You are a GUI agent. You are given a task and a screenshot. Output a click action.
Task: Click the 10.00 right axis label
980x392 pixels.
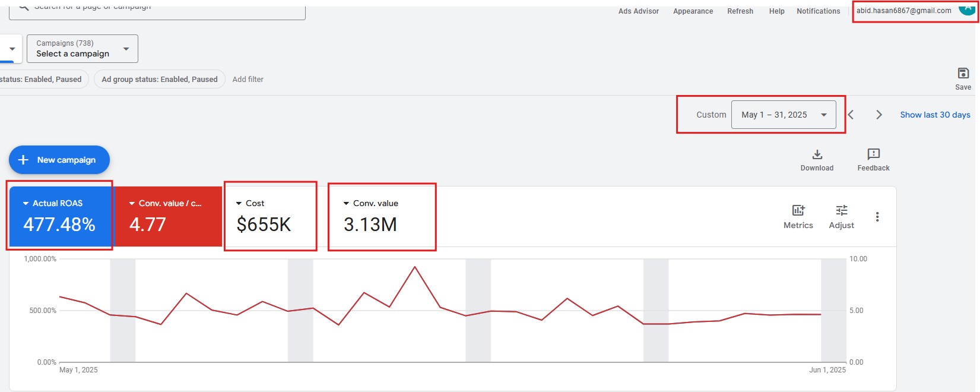858,259
